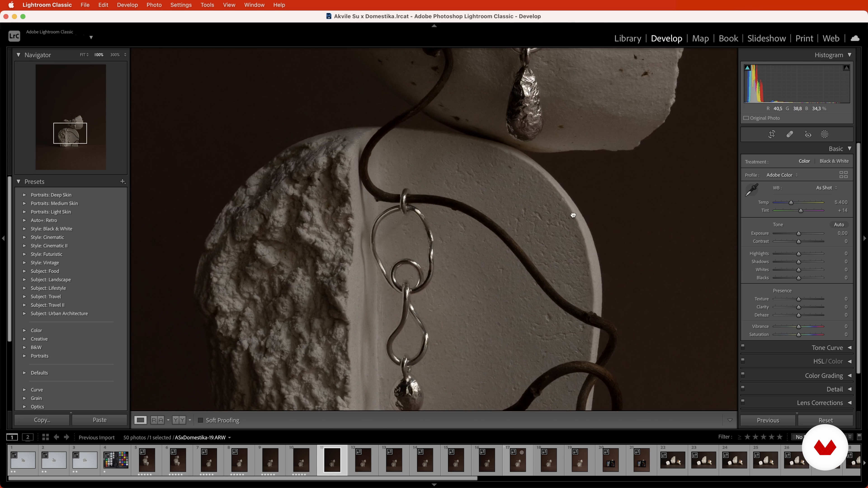Open the Settings menu
Screen dimensions: 868x488
click(181, 5)
